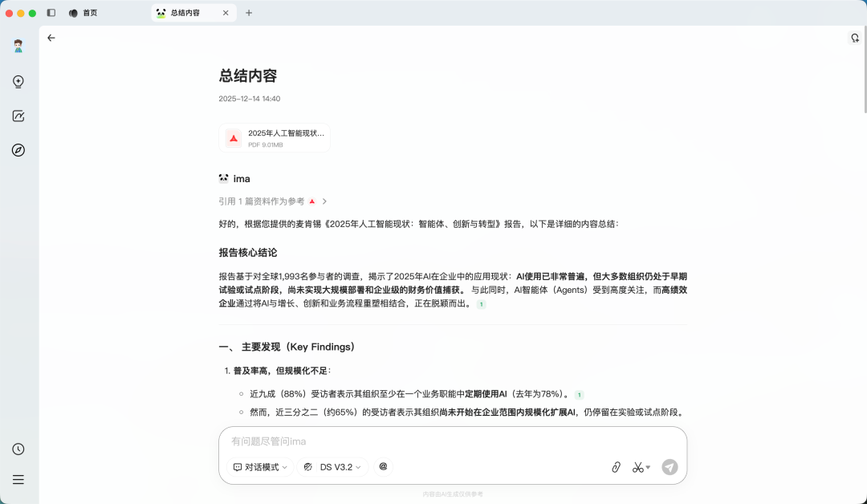Open the sidebar hamburger menu icon

[x=18, y=479]
